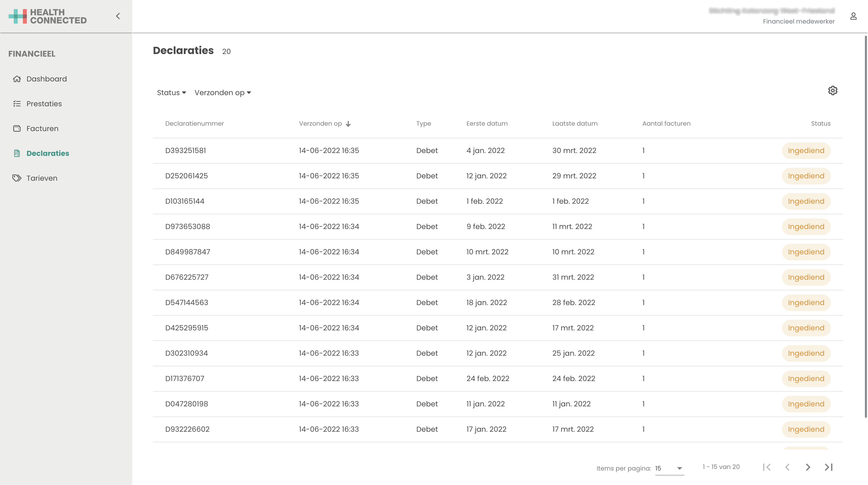Screen dimensions: 868x485
Task: Open the user profile icon
Action: click(x=853, y=16)
